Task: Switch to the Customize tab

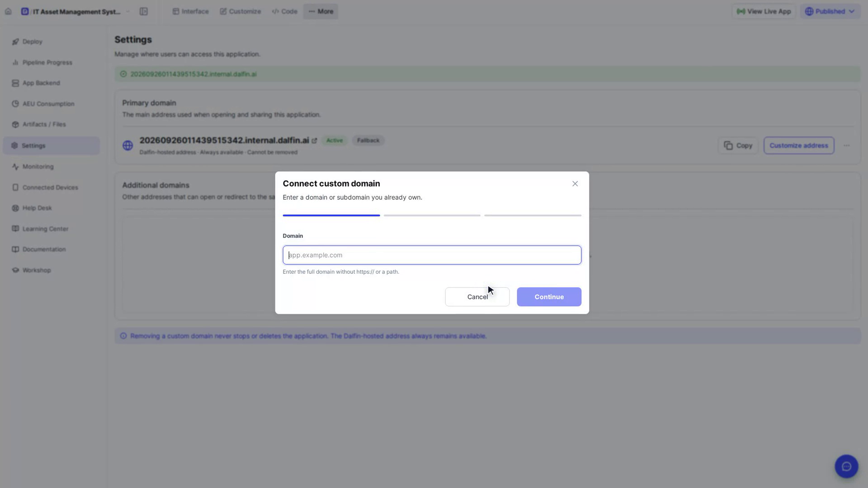Action: [x=241, y=11]
